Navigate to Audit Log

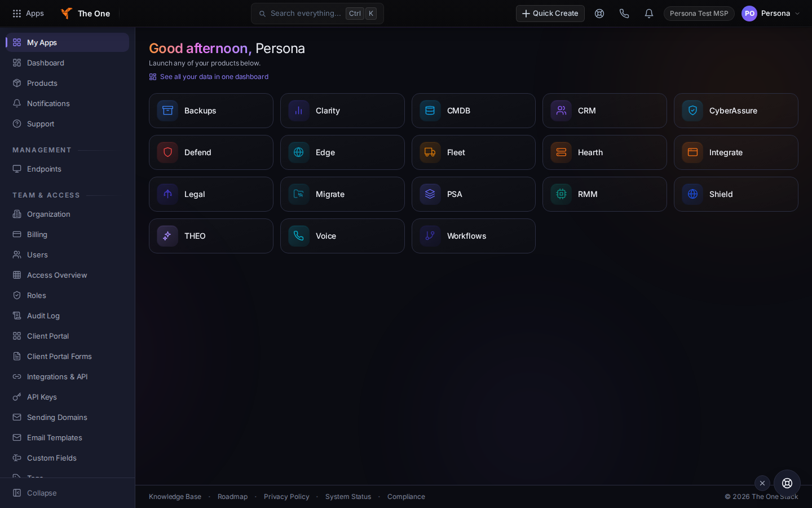(x=68, y=316)
